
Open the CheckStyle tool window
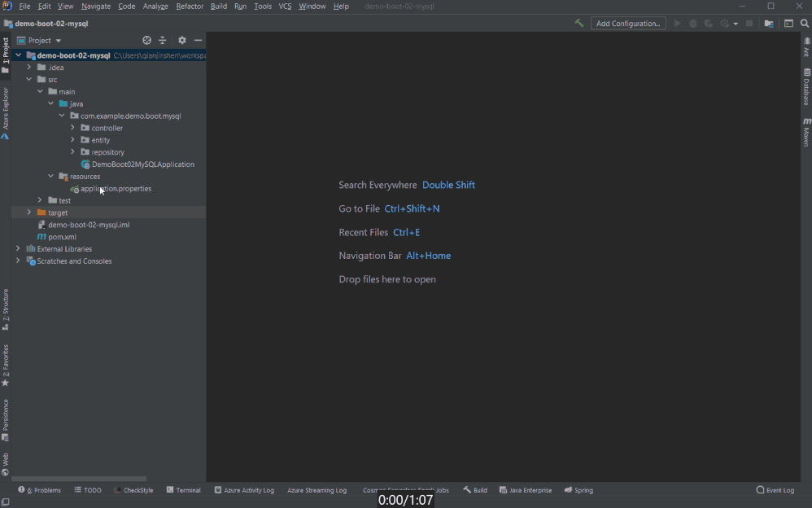133,490
